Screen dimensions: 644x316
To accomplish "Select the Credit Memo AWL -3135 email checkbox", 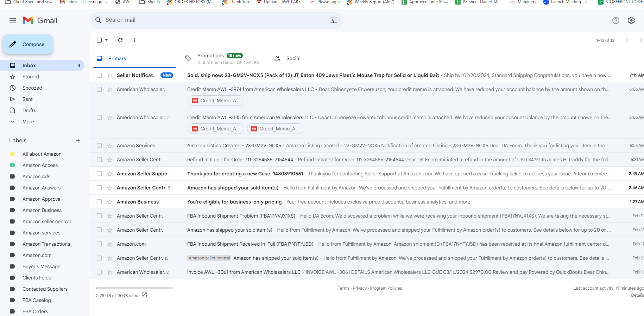I will click(x=99, y=117).
